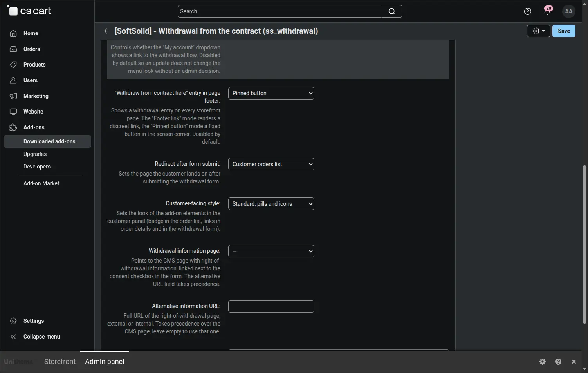Click the Home house icon
The width and height of the screenshot is (588, 373).
pyautogui.click(x=13, y=33)
